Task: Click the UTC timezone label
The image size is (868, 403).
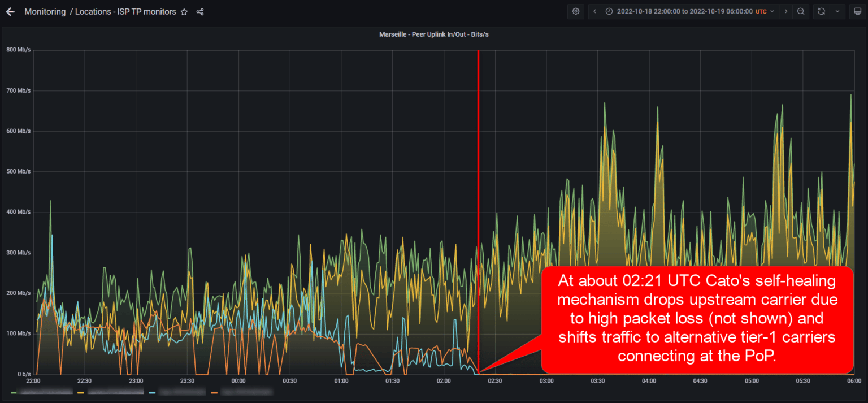Action: [x=760, y=11]
